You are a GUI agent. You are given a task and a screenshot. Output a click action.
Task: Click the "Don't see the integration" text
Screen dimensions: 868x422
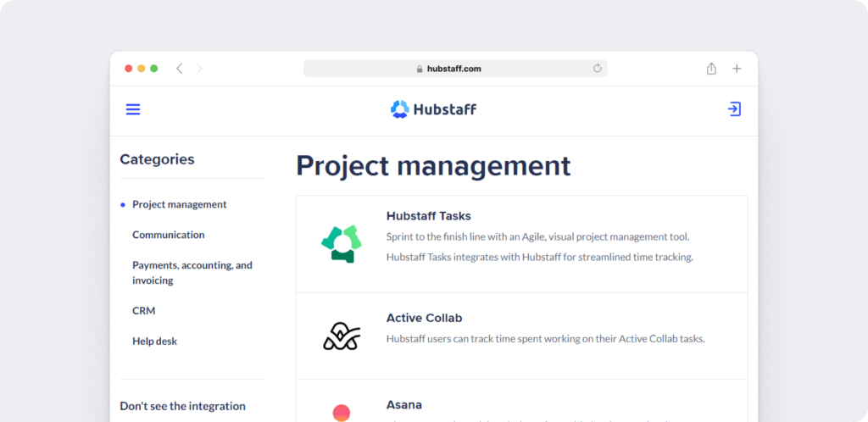pos(183,406)
